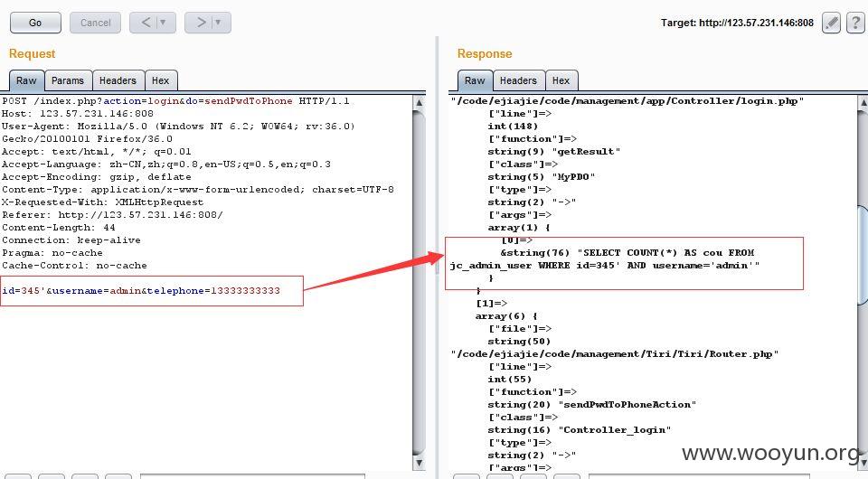Switch to the Request Hex tab
The height and width of the screenshot is (479, 868).
[161, 80]
